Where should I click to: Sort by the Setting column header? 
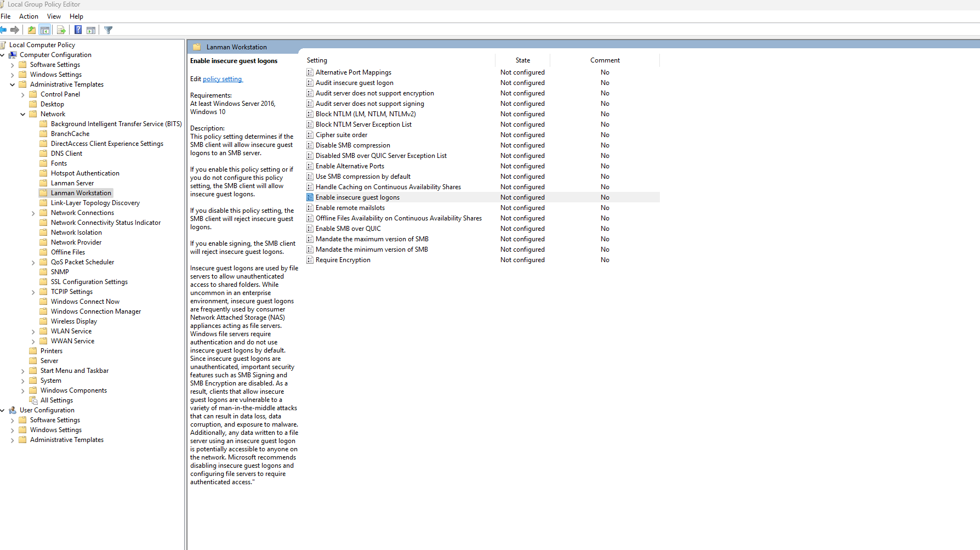pos(400,60)
